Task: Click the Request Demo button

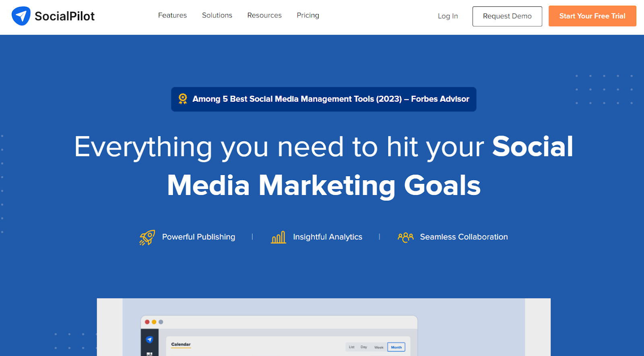Action: point(507,16)
